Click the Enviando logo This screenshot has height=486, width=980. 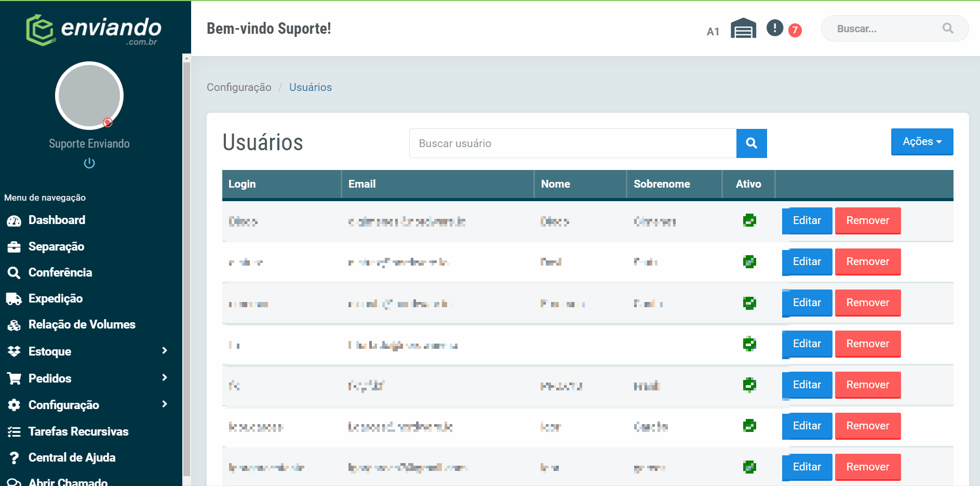[x=94, y=30]
